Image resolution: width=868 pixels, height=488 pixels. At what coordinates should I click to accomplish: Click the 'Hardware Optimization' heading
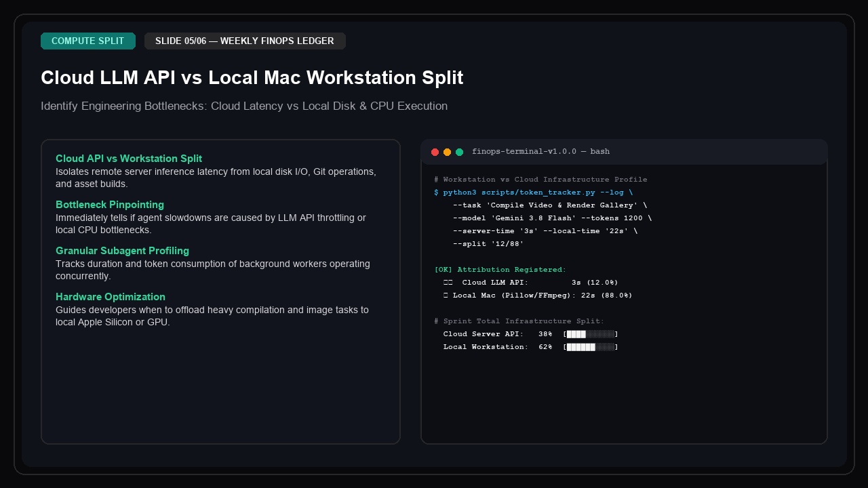coord(111,297)
